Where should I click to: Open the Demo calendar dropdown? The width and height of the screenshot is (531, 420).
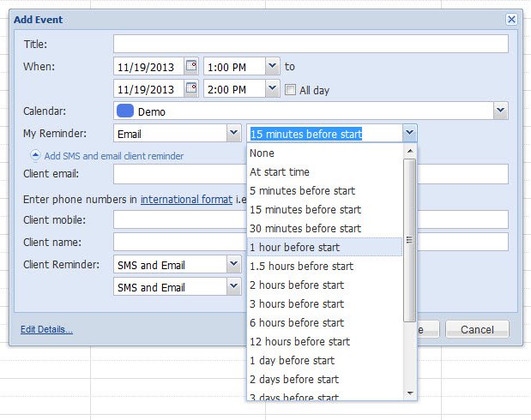[500, 111]
